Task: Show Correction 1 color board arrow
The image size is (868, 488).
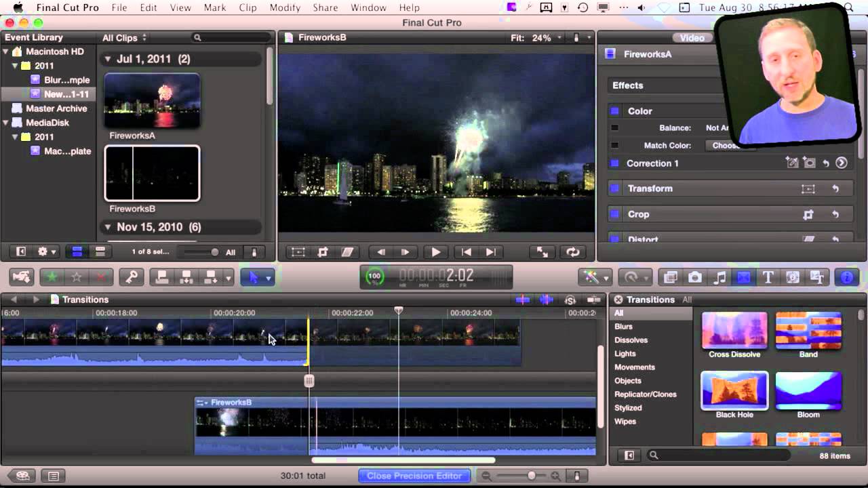Action: 842,163
